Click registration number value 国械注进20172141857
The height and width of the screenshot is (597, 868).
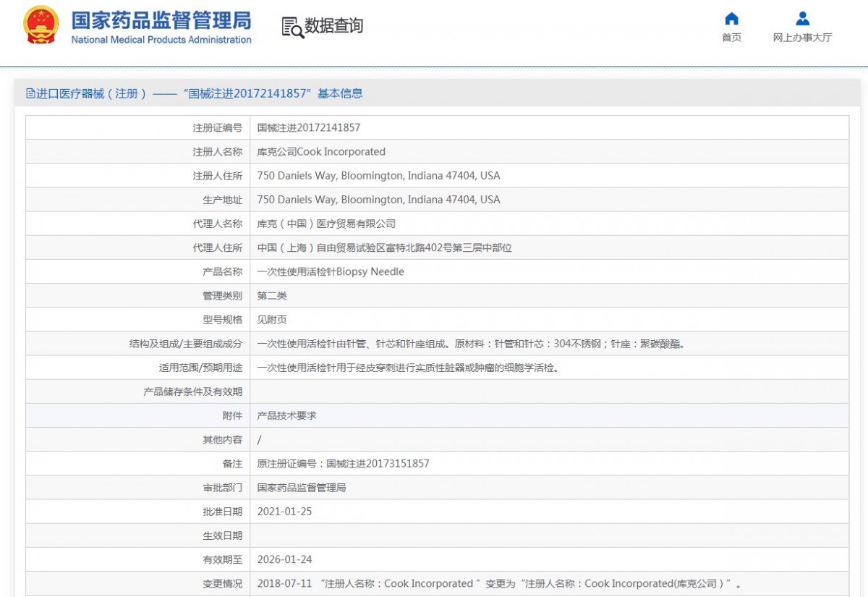(308, 128)
